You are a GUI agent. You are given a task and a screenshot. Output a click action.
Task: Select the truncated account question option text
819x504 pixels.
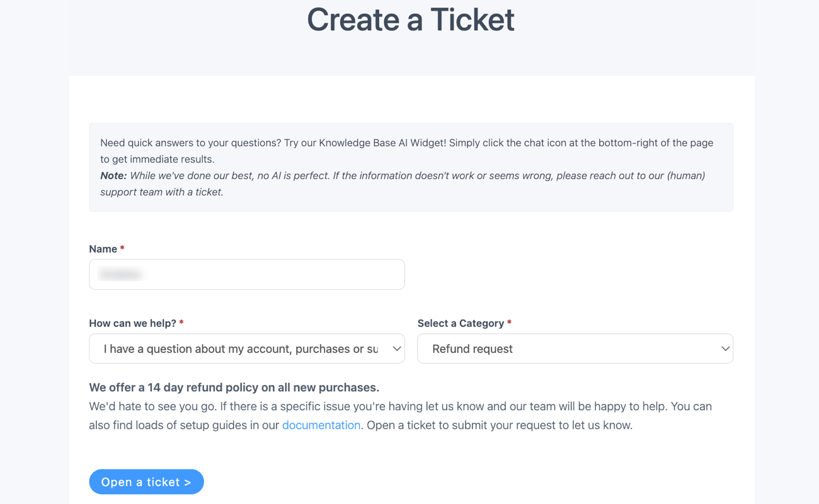point(239,348)
